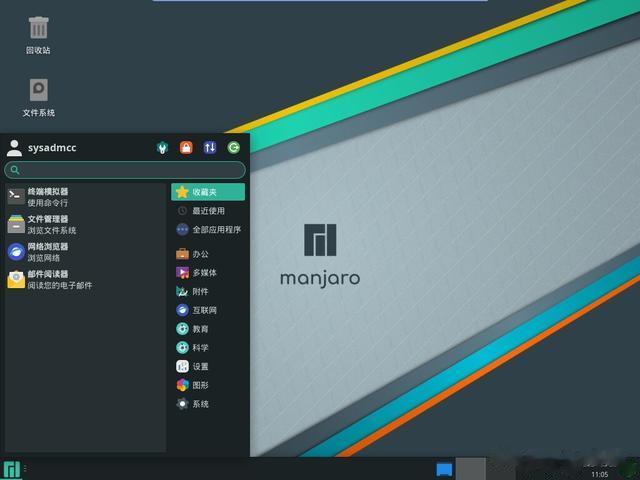Viewport: 640px width, 480px height.
Task: Open the 教育 education category
Action: 208,329
